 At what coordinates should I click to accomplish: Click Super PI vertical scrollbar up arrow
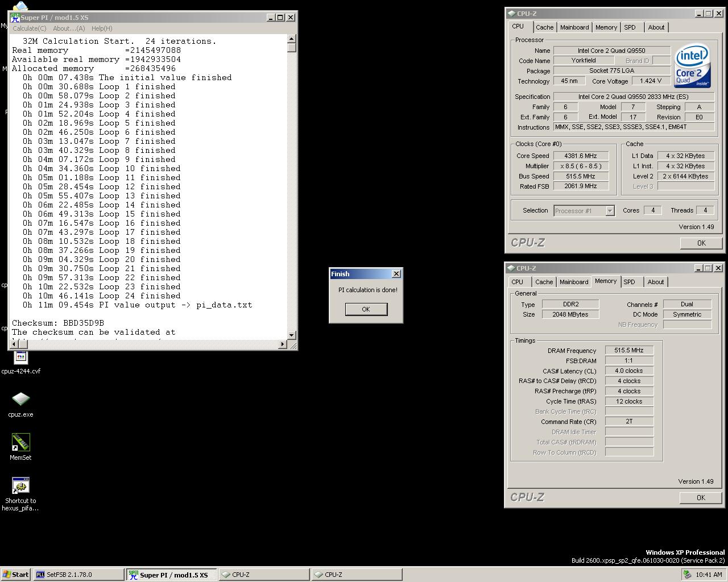292,39
